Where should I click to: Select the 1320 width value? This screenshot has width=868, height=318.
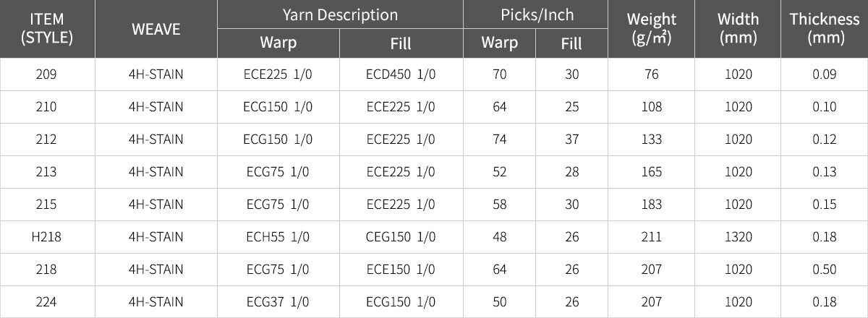(739, 237)
